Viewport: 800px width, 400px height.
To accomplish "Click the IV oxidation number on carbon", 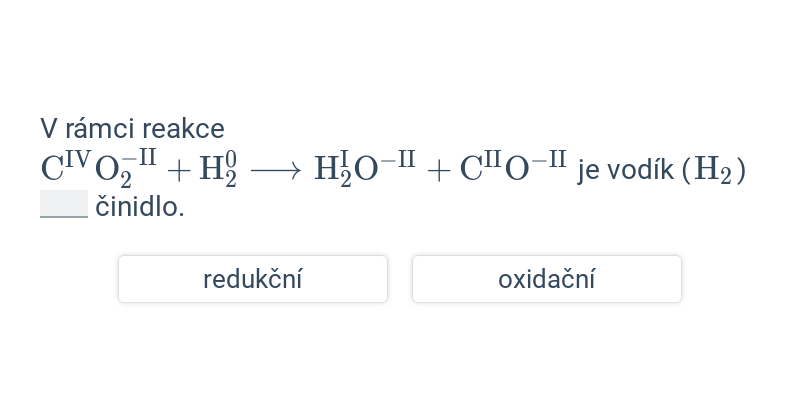I will click(x=78, y=159).
